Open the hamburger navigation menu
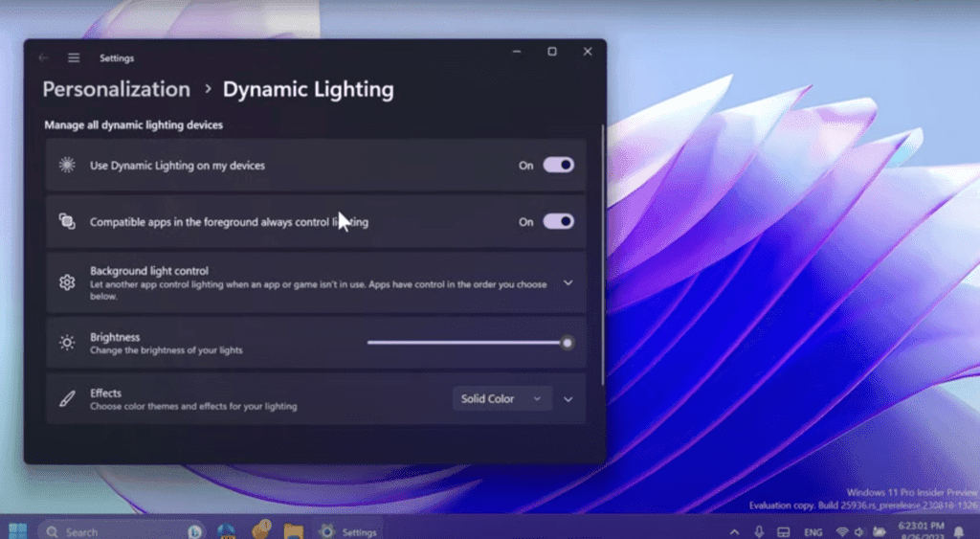 (x=74, y=58)
